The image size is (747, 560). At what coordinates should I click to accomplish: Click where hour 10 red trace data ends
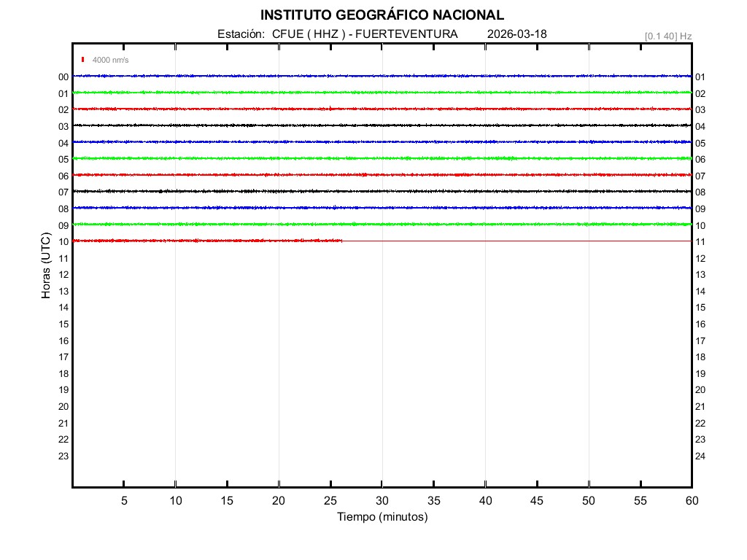341,241
